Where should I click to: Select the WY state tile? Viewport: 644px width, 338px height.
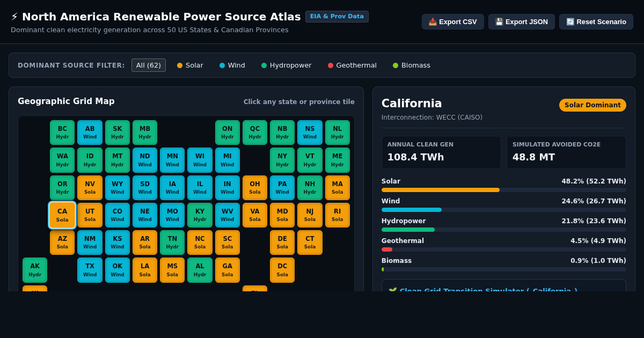(x=118, y=188)
